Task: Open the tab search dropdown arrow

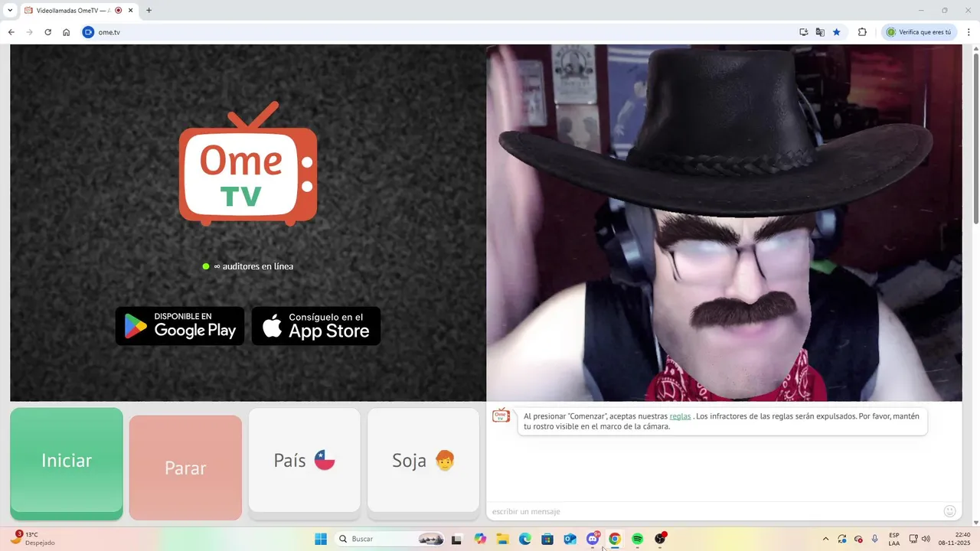Action: pos(10,11)
